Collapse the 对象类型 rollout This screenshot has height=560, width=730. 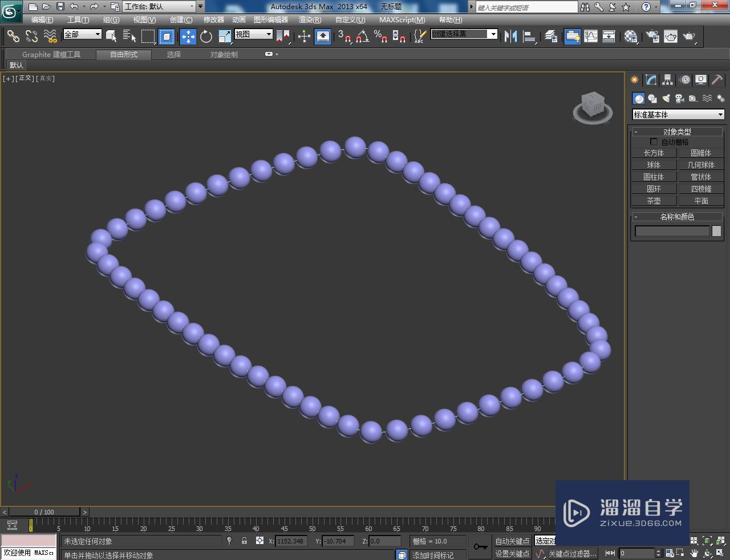tap(677, 132)
